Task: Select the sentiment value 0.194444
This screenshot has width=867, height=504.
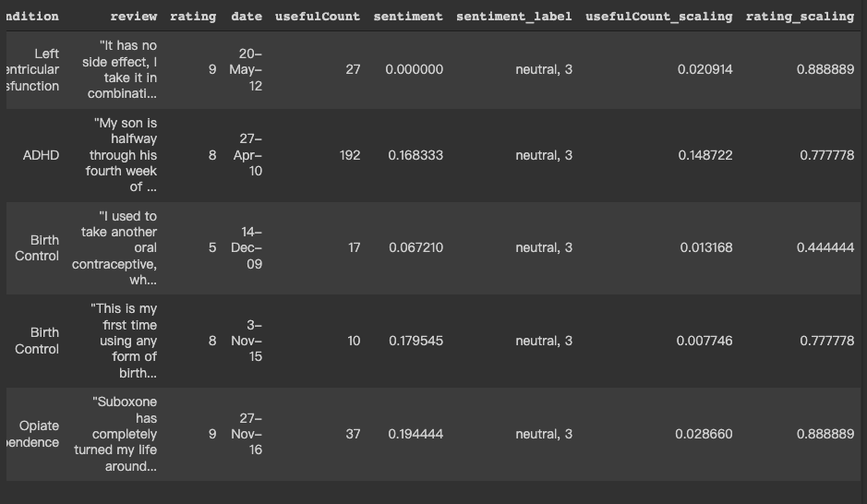Action: pyautogui.click(x=415, y=434)
